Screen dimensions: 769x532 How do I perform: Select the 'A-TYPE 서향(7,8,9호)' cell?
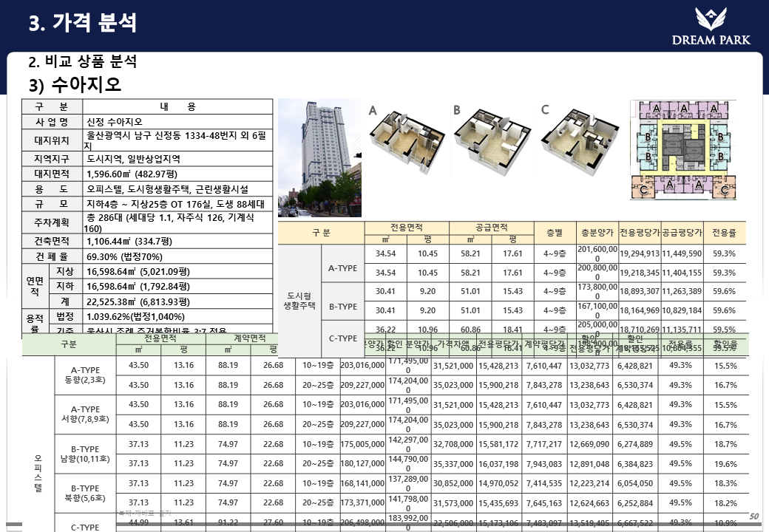85,415
